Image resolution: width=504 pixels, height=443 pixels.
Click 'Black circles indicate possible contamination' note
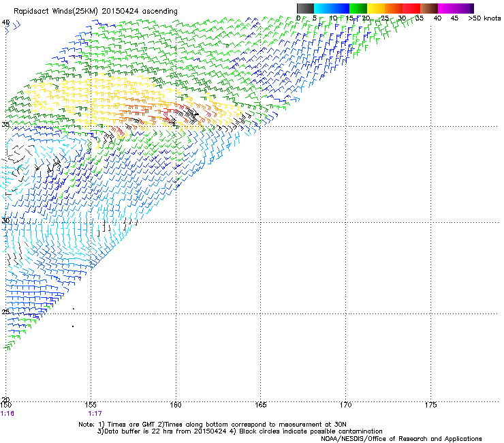[x=311, y=431]
